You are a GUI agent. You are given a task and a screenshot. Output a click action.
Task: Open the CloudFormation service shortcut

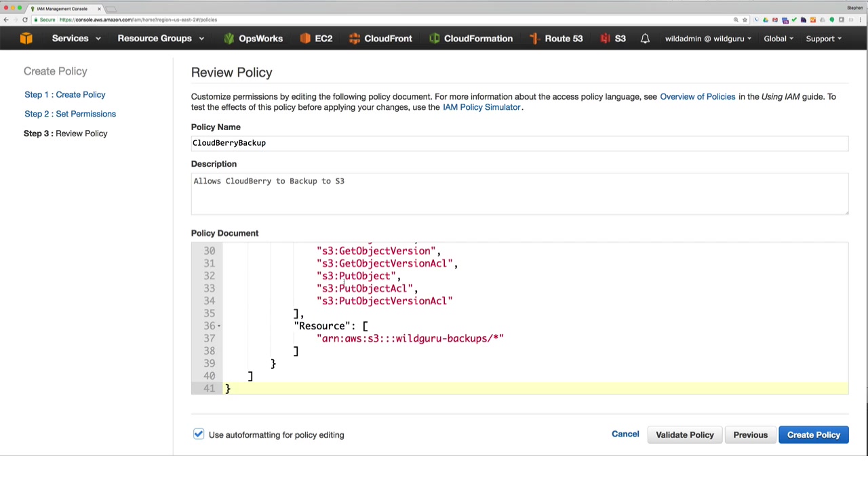[x=470, y=39]
